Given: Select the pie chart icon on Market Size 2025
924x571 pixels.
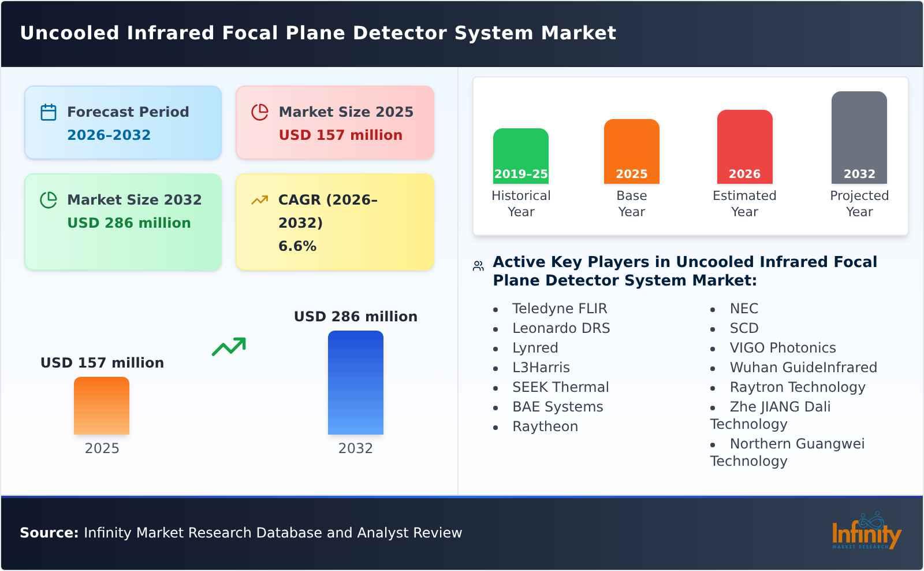Looking at the screenshot, I should [259, 112].
